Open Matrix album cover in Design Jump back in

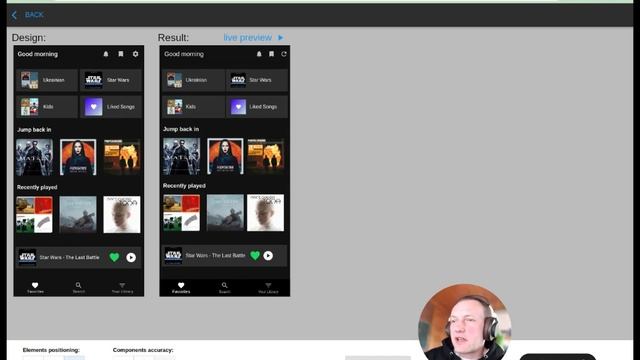tap(34, 157)
